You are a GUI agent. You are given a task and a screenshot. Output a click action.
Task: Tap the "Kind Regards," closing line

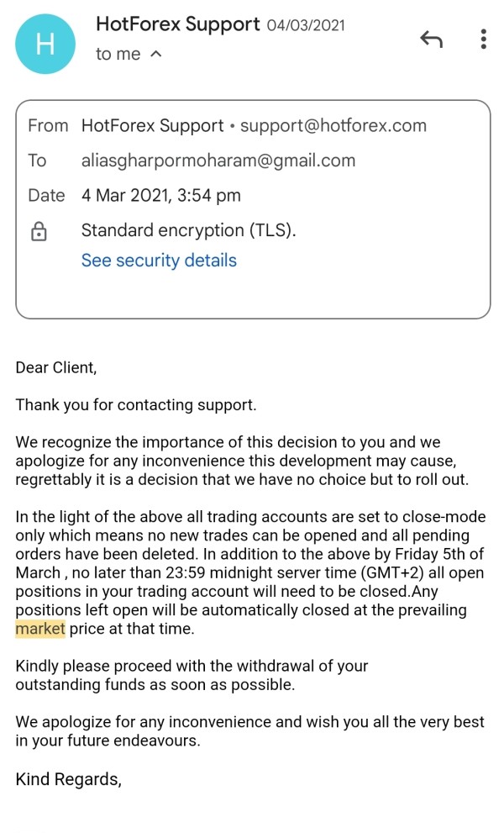coord(68,779)
